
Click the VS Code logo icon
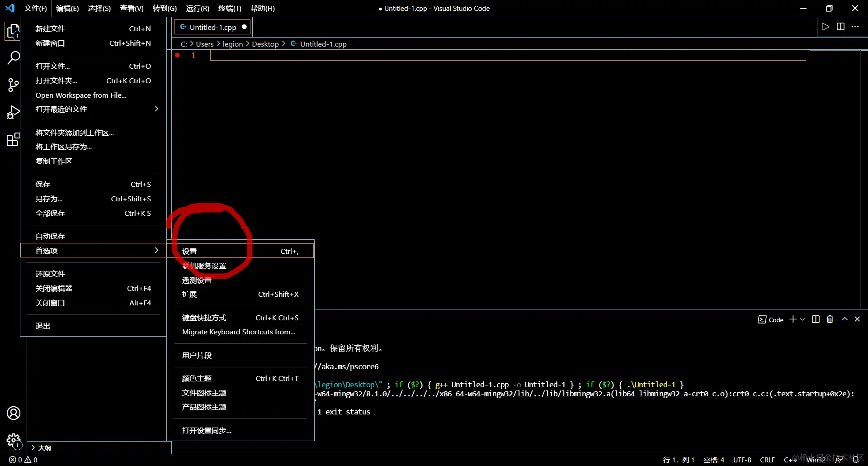10,8
